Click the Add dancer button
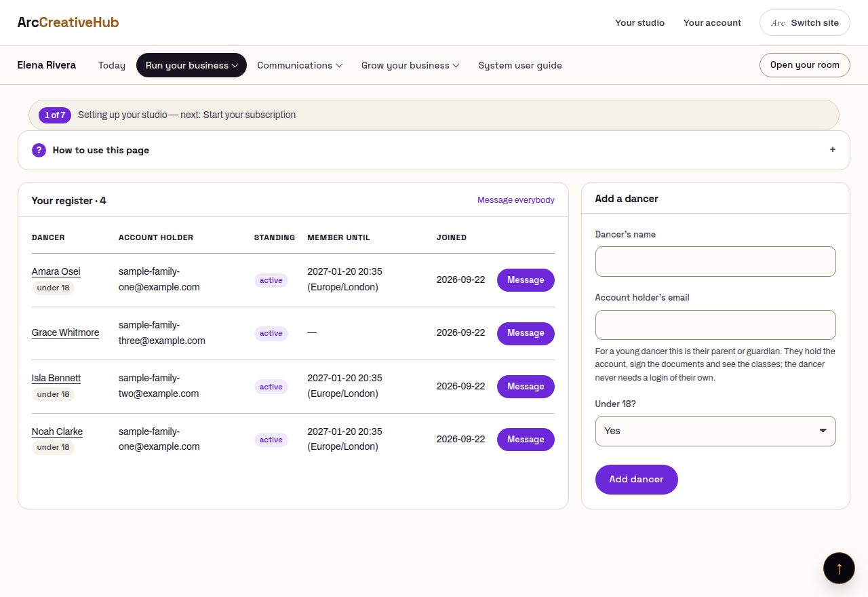The image size is (868, 597). point(636,480)
